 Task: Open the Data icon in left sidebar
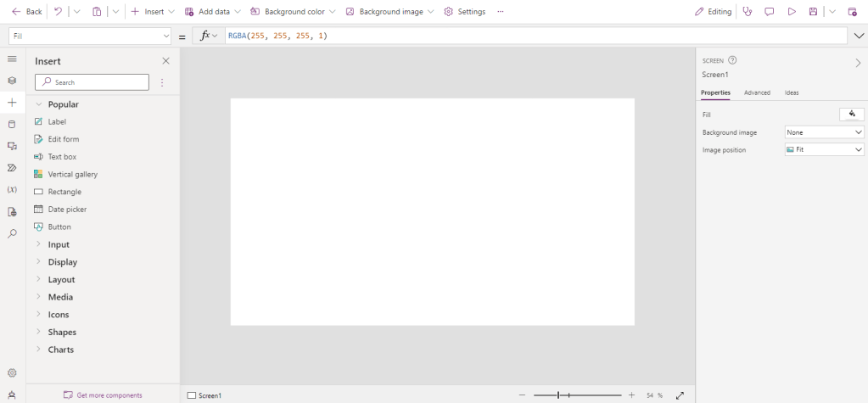click(x=12, y=124)
